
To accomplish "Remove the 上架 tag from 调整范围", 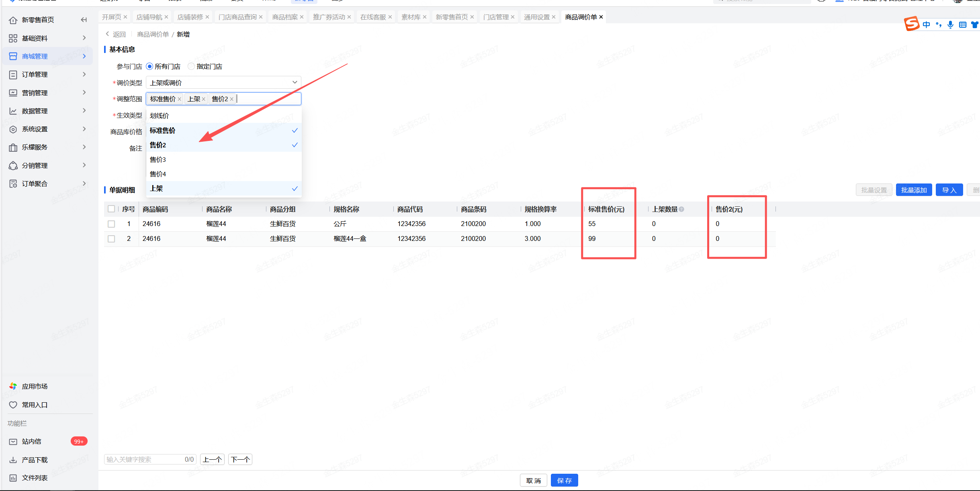I will click(x=204, y=99).
